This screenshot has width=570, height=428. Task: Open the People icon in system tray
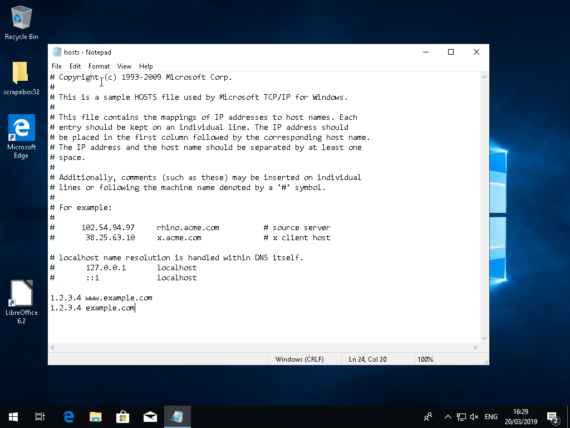[x=428, y=417]
